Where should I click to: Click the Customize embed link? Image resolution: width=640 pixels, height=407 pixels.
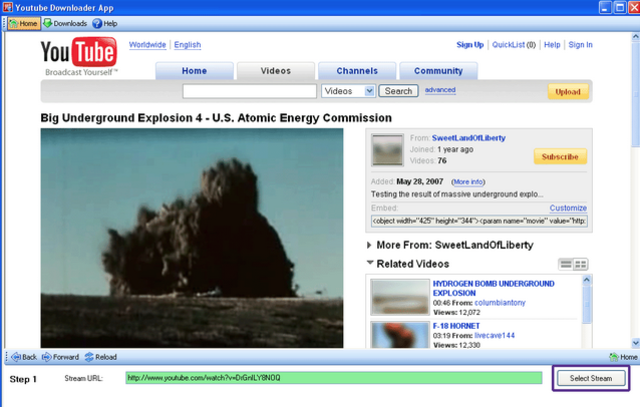[568, 208]
